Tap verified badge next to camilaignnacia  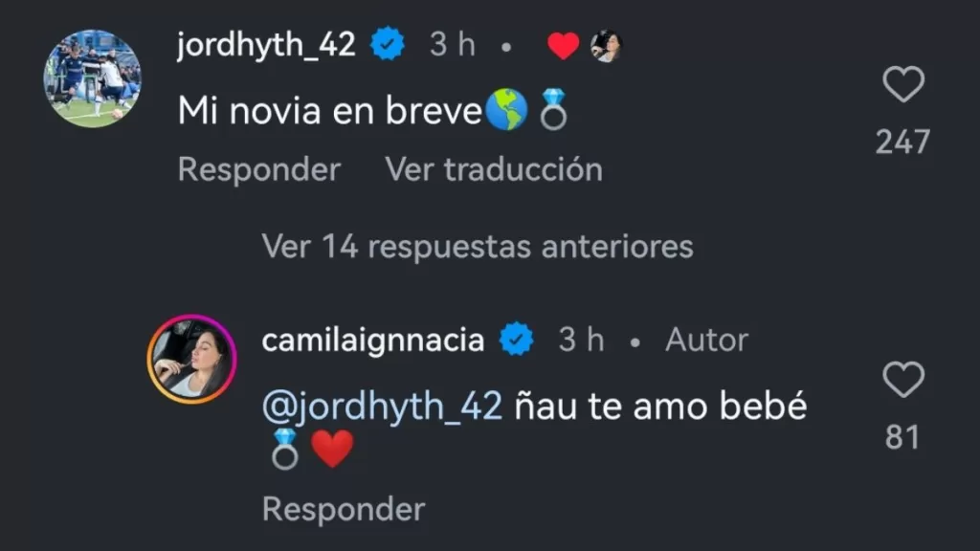tap(518, 340)
